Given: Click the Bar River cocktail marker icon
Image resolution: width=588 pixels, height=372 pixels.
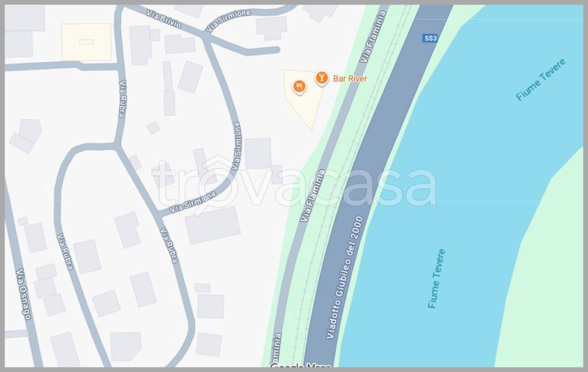Looking at the screenshot, I should [321, 78].
